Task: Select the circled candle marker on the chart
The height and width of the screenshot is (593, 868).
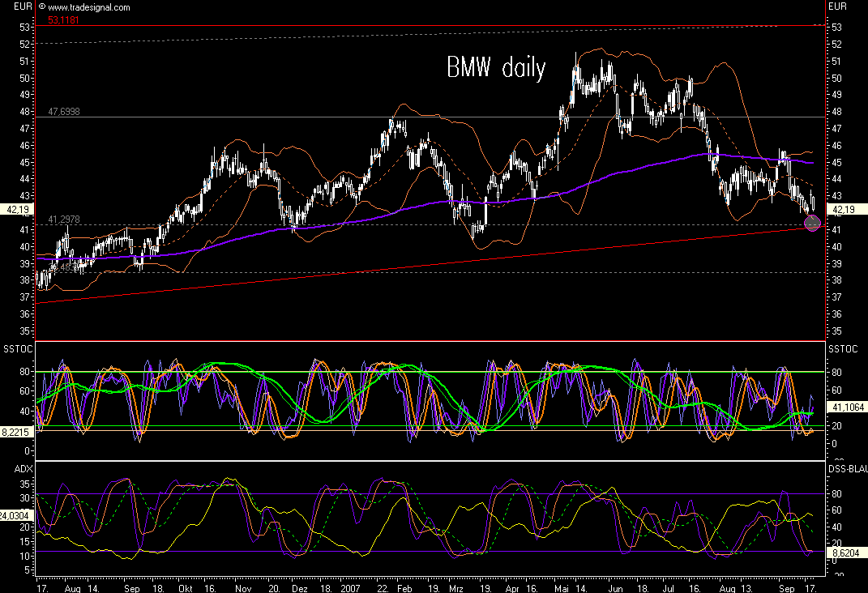Action: coord(812,224)
